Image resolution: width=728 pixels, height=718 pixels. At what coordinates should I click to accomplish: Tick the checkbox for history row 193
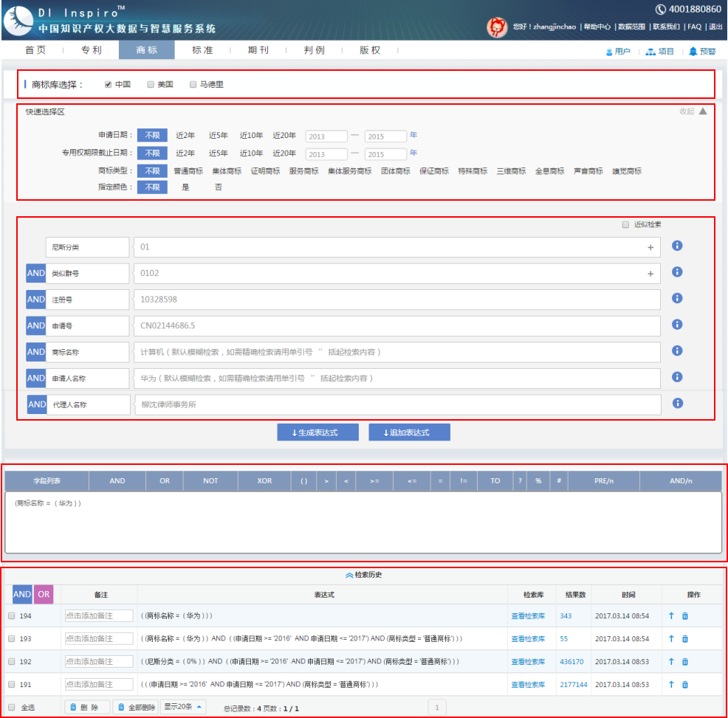(11, 638)
